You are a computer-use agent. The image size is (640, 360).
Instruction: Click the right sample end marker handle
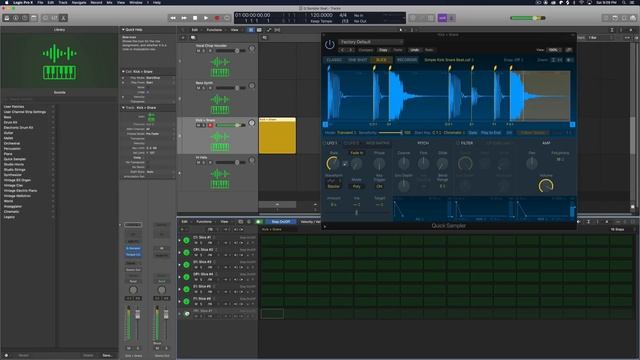pyautogui.click(x=572, y=124)
